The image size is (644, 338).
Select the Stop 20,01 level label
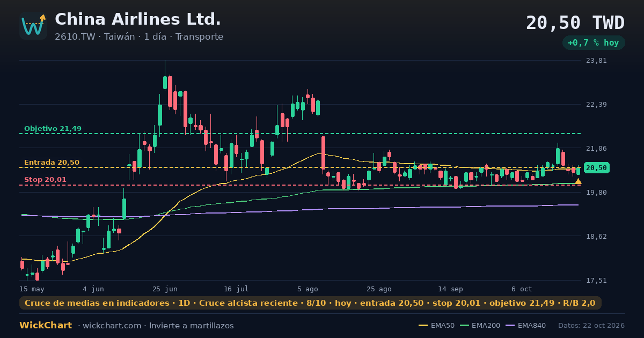[x=45, y=180]
